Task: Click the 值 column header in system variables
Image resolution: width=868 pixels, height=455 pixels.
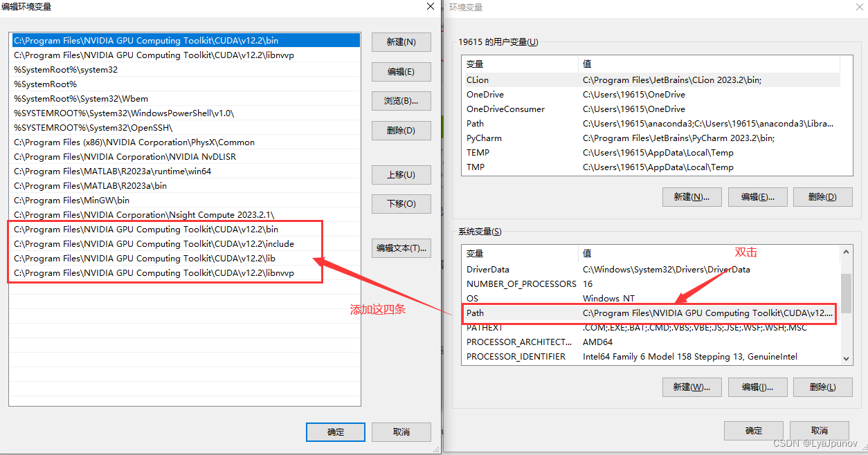Action: (x=709, y=254)
